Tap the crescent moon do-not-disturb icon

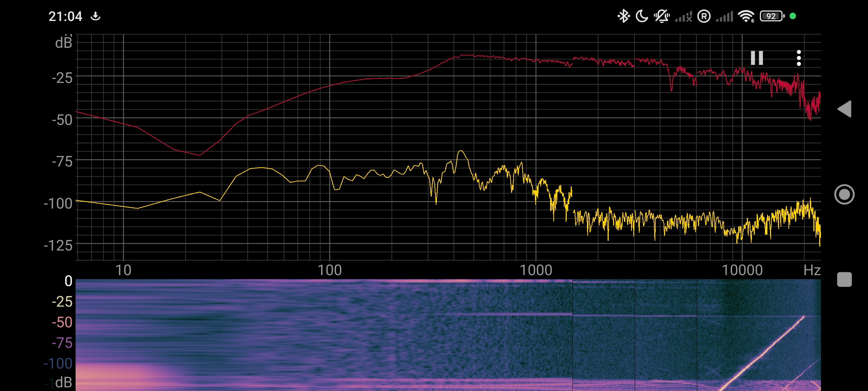[642, 16]
